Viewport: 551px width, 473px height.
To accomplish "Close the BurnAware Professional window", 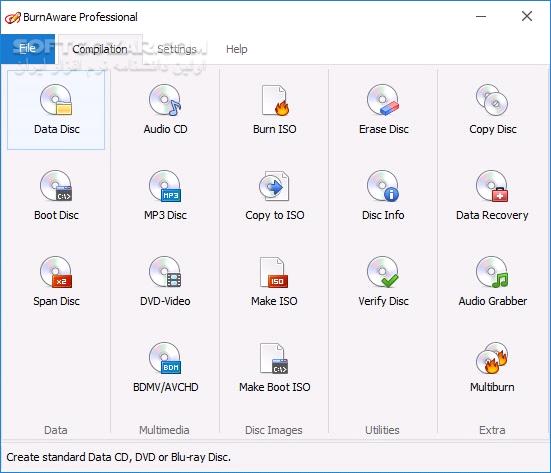I will (527, 16).
